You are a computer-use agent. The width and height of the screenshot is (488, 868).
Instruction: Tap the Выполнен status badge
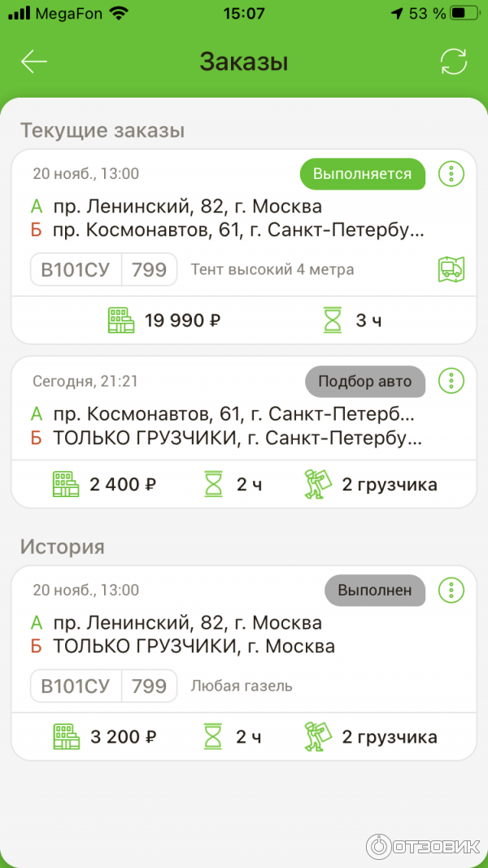coord(375,591)
